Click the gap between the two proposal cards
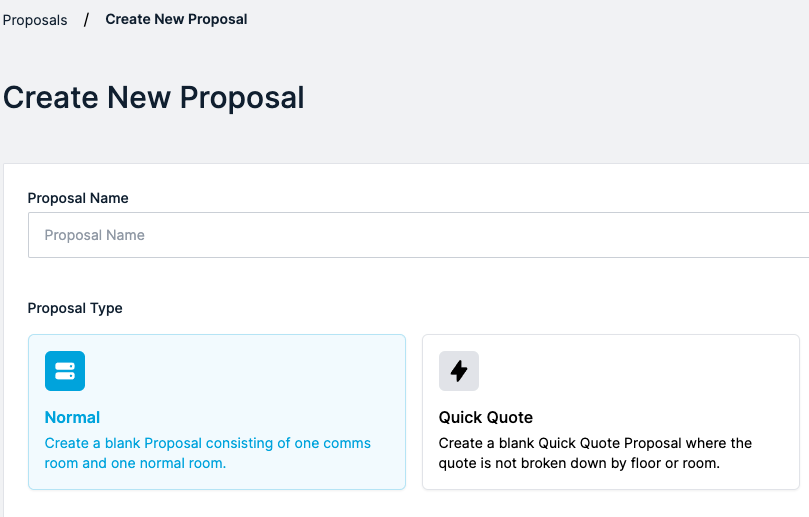 (x=414, y=412)
